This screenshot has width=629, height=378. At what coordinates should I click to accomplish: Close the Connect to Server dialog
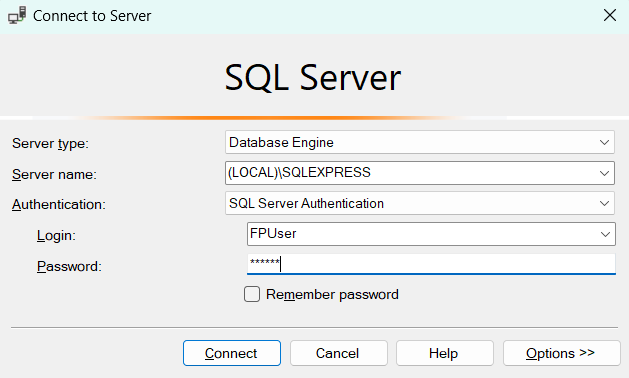[610, 16]
